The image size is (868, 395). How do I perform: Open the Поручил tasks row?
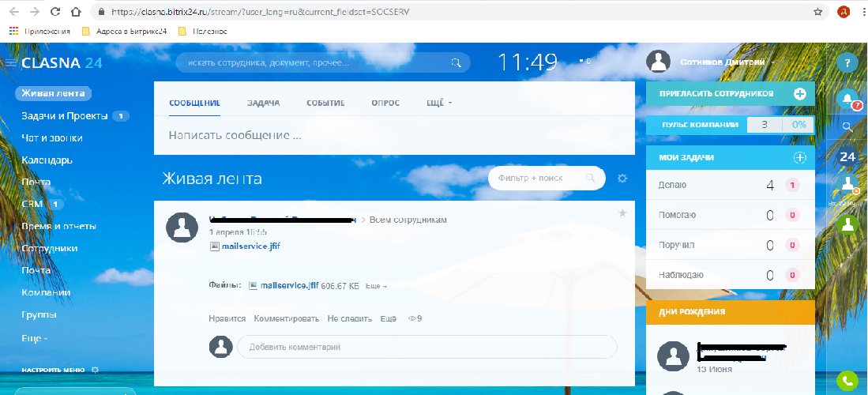730,245
